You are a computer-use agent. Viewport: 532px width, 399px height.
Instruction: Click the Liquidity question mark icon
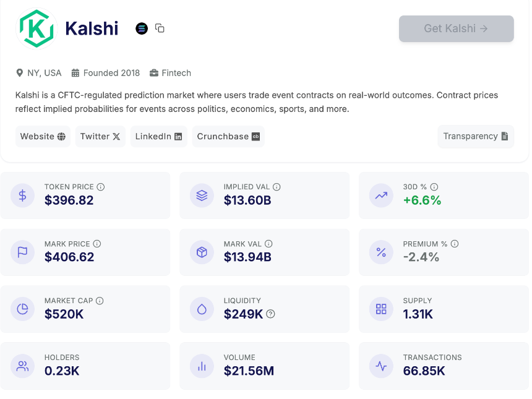coord(270,314)
